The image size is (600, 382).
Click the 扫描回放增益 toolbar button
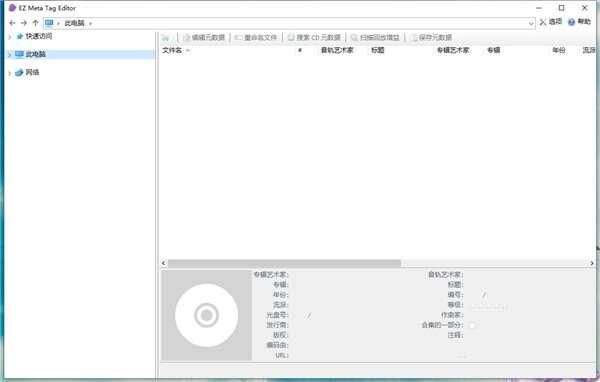(375, 38)
